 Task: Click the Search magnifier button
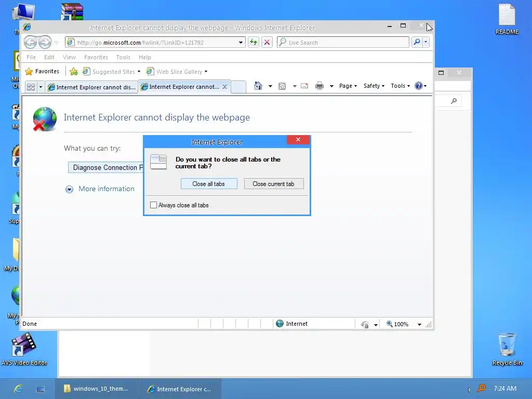417,42
